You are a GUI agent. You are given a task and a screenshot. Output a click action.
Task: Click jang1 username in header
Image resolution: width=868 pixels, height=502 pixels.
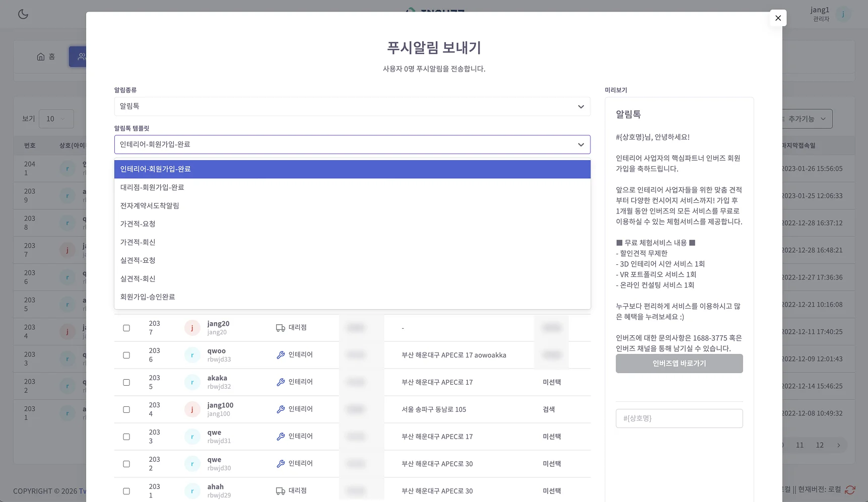click(820, 10)
